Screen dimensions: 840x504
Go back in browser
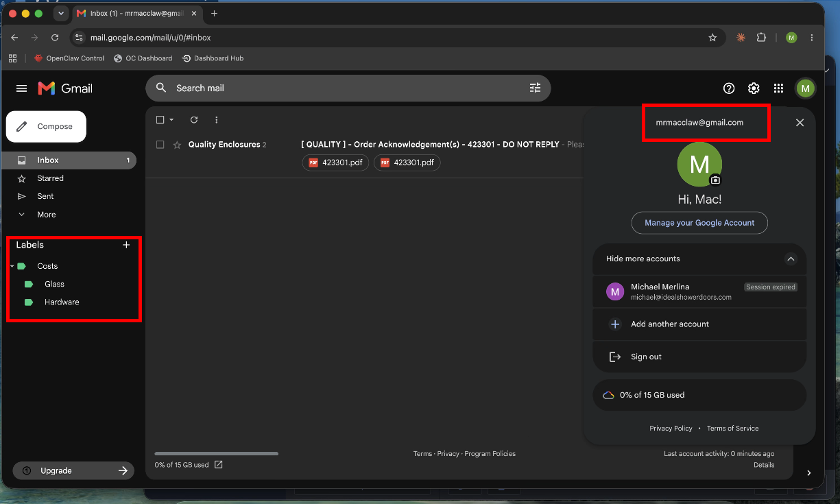pyautogui.click(x=14, y=38)
